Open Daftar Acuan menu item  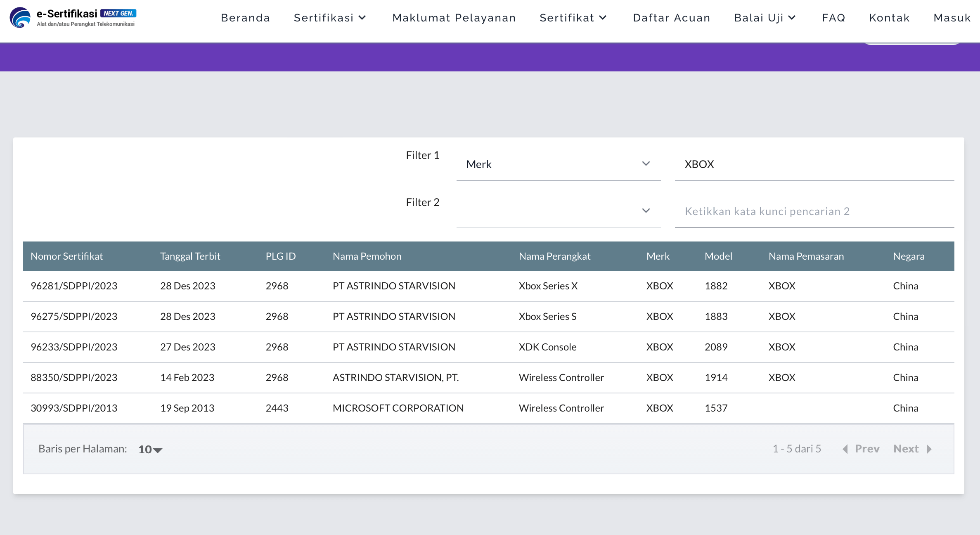pyautogui.click(x=672, y=18)
